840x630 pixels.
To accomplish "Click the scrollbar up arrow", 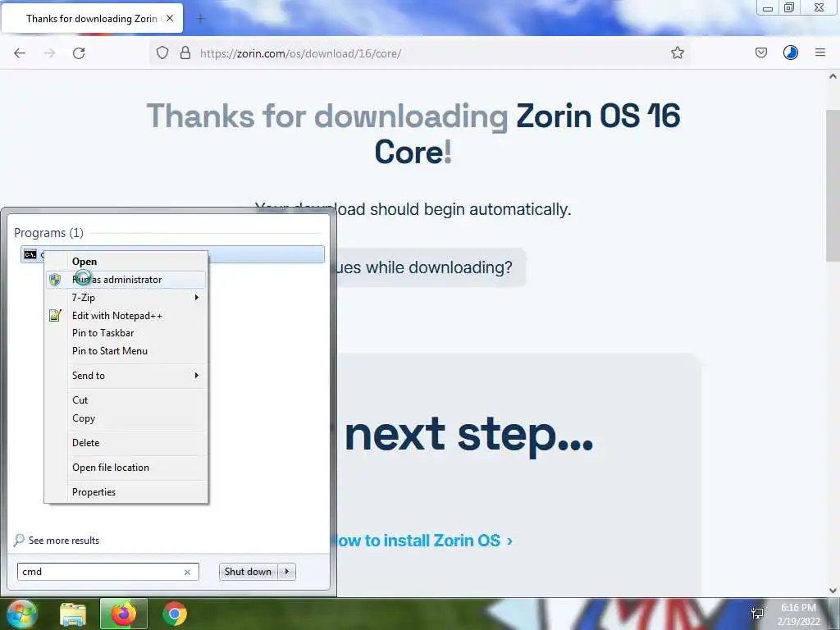I will click(x=833, y=76).
